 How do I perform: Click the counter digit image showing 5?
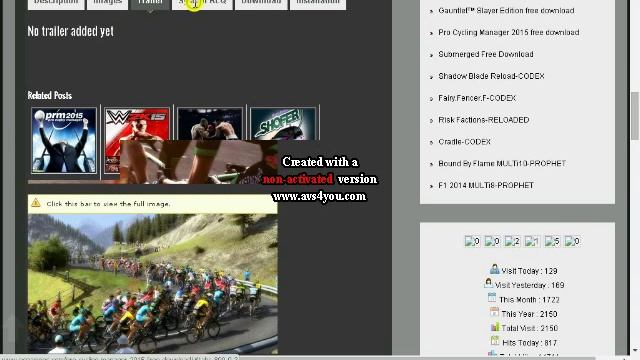click(x=552, y=241)
